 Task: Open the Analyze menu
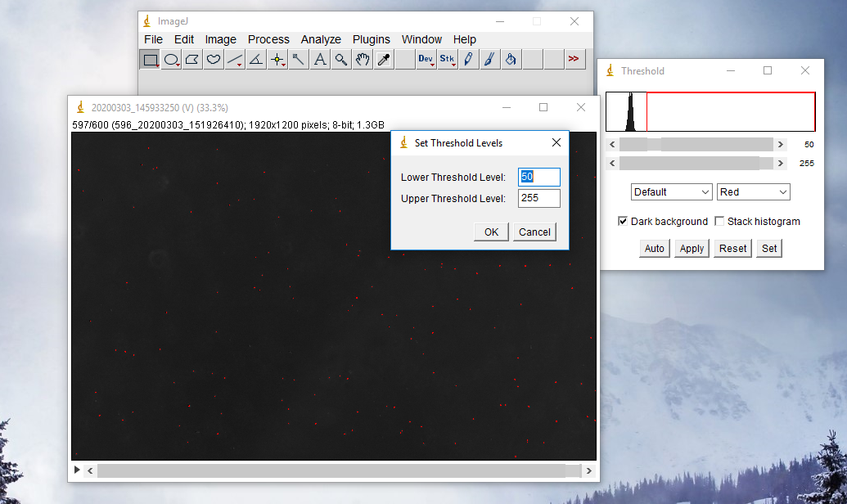click(321, 39)
